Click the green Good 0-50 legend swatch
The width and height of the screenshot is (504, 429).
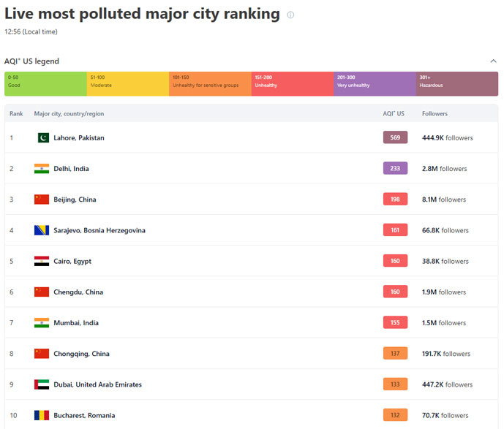tap(45, 83)
